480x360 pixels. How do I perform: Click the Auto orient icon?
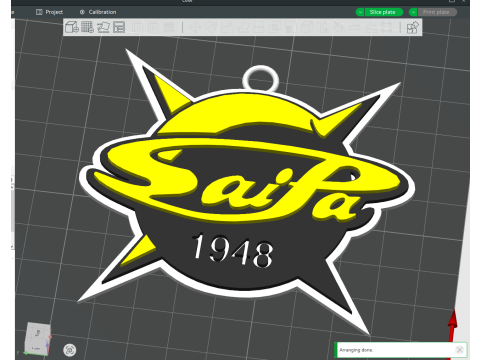103,27
